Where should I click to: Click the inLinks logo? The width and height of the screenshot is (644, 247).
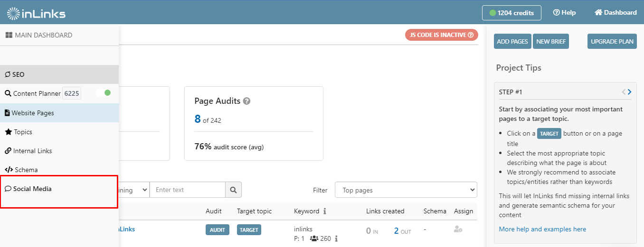point(36,13)
